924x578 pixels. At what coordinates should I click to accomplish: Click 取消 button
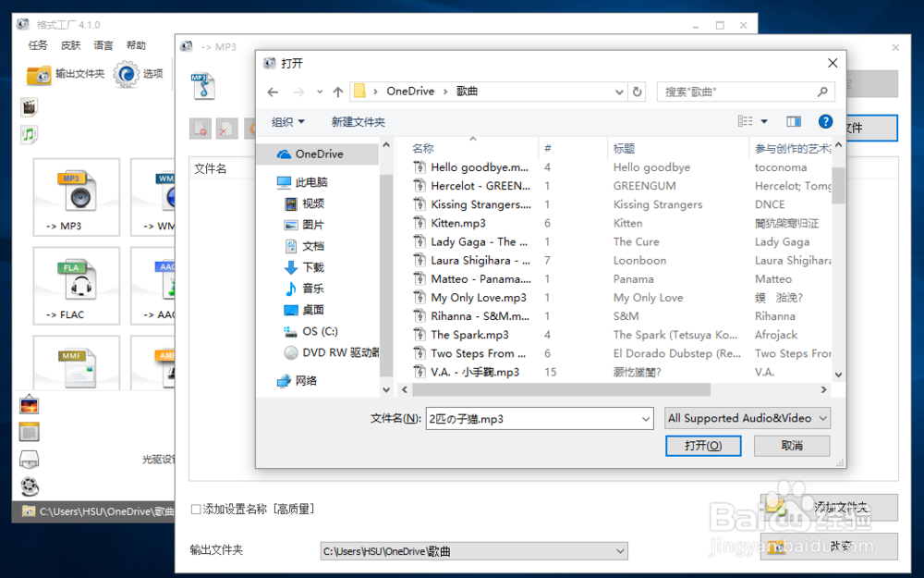point(792,446)
